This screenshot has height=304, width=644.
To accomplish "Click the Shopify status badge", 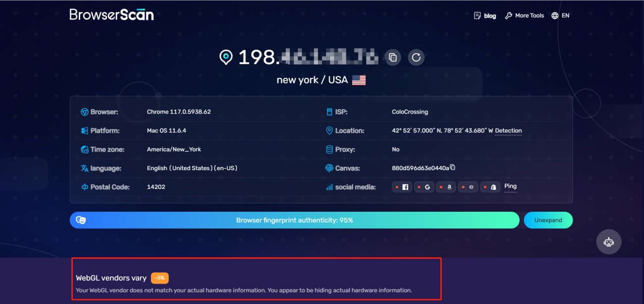I will pos(490,187).
